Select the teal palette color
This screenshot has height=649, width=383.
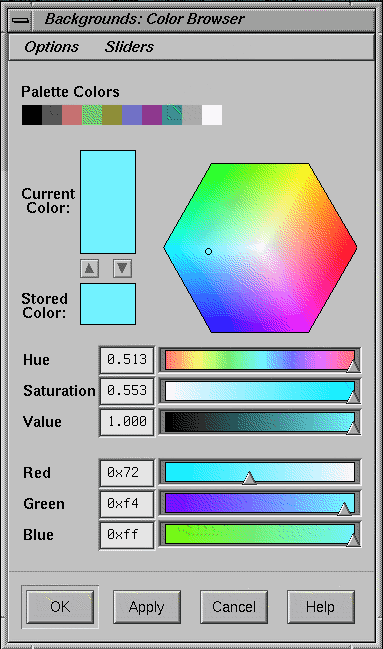coord(172,115)
